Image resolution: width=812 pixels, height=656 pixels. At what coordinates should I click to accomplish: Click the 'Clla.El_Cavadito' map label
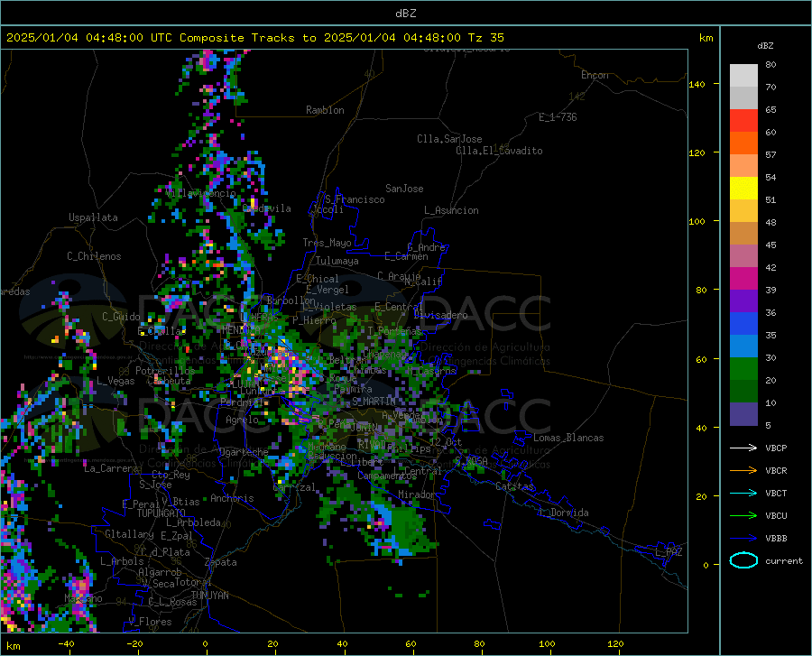click(499, 151)
